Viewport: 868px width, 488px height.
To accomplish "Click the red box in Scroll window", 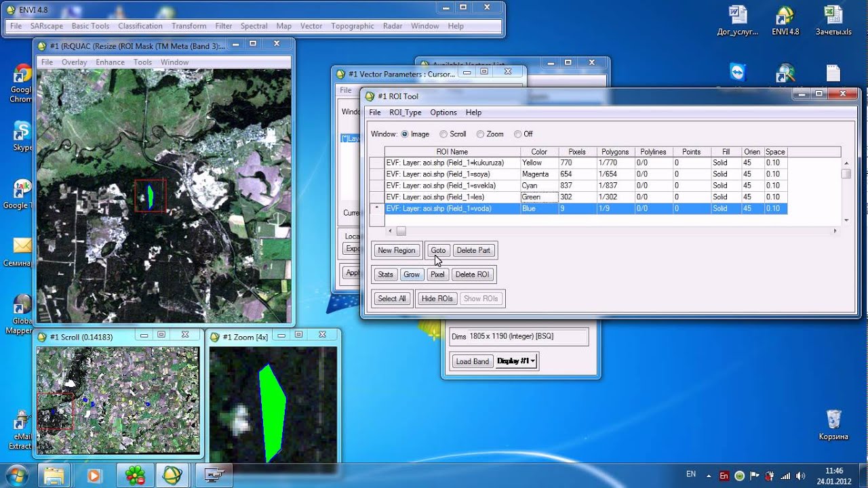I will tap(55, 411).
